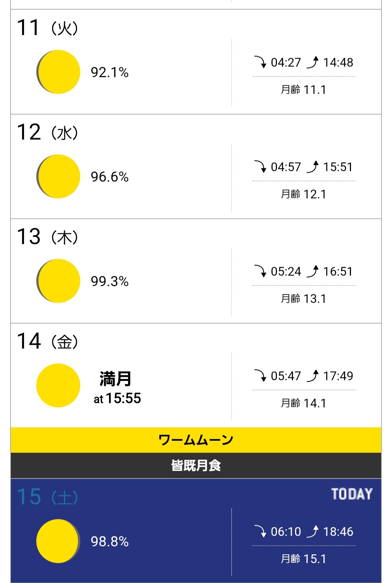Click the moon phase icon for the 12th
This screenshot has height=583, width=392.
pyautogui.click(x=58, y=176)
